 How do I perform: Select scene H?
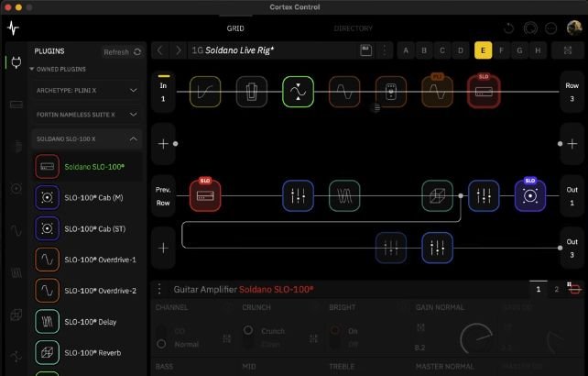(x=539, y=50)
